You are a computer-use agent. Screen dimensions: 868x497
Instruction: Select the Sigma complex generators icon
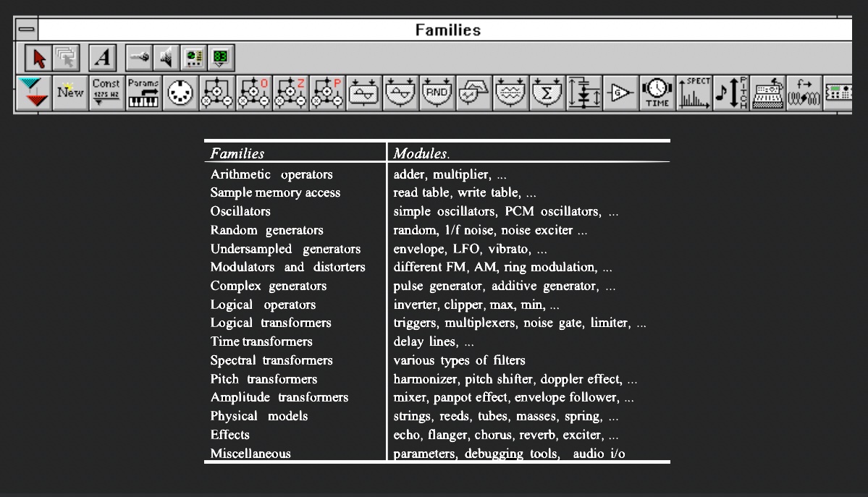pyautogui.click(x=547, y=93)
